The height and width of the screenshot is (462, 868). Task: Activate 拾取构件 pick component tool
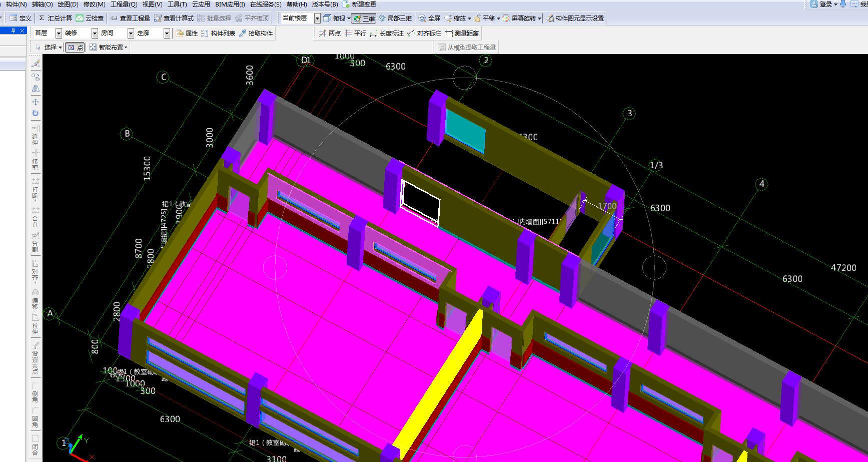pyautogui.click(x=256, y=33)
